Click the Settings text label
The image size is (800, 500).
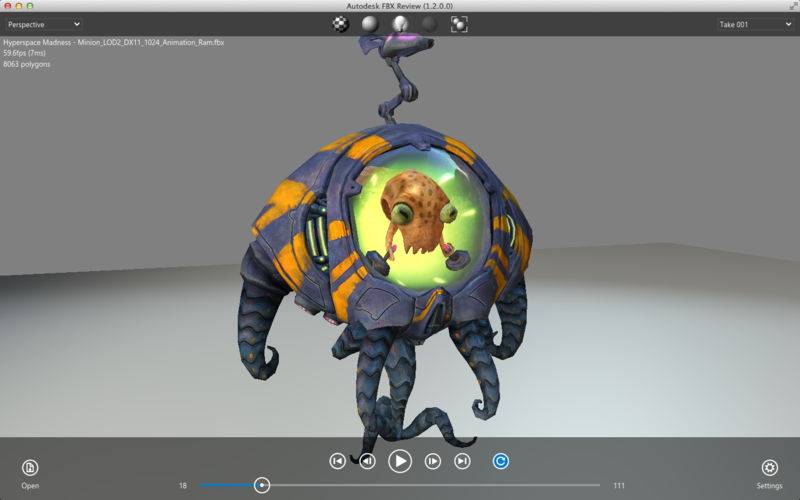(x=769, y=486)
